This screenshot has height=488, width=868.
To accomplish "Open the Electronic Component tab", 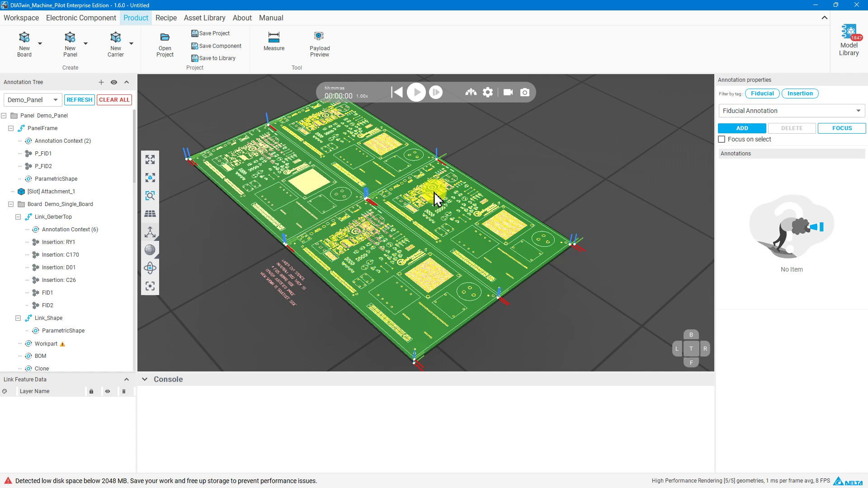I will (x=81, y=18).
